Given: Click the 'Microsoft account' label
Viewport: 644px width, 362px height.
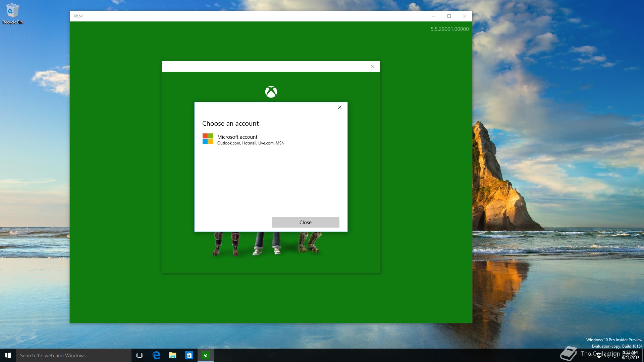Looking at the screenshot, I should tap(237, 137).
